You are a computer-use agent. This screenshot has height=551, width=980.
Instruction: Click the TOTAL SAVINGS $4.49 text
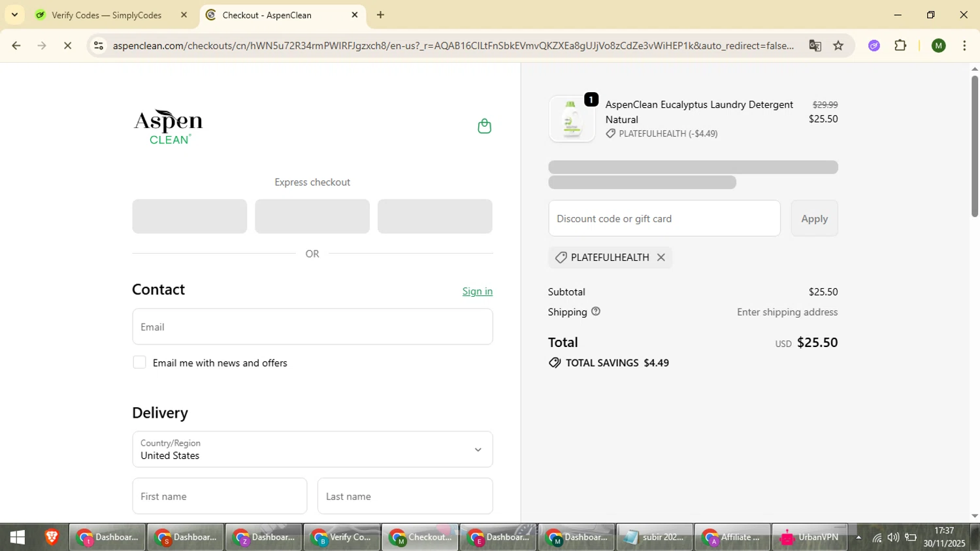[617, 363]
